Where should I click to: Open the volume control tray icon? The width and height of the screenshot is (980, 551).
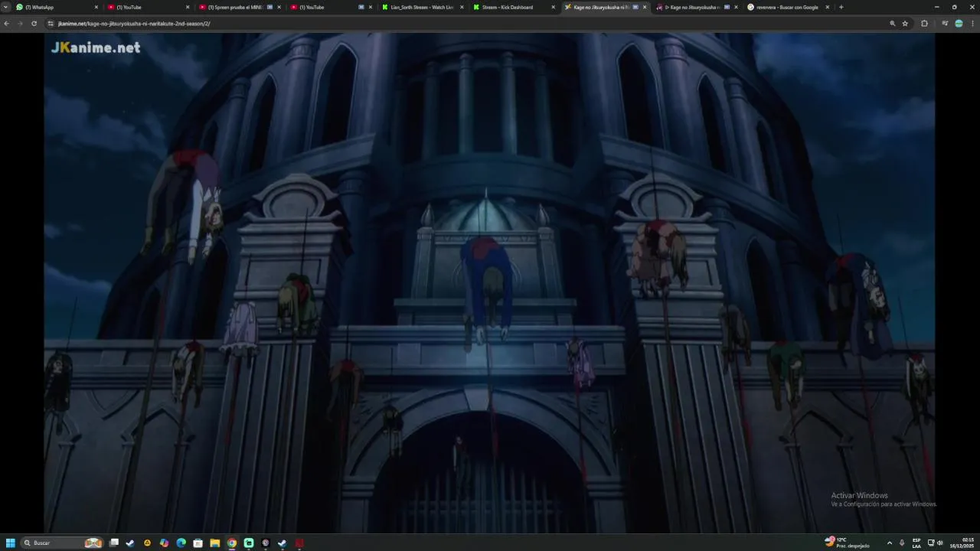point(940,543)
